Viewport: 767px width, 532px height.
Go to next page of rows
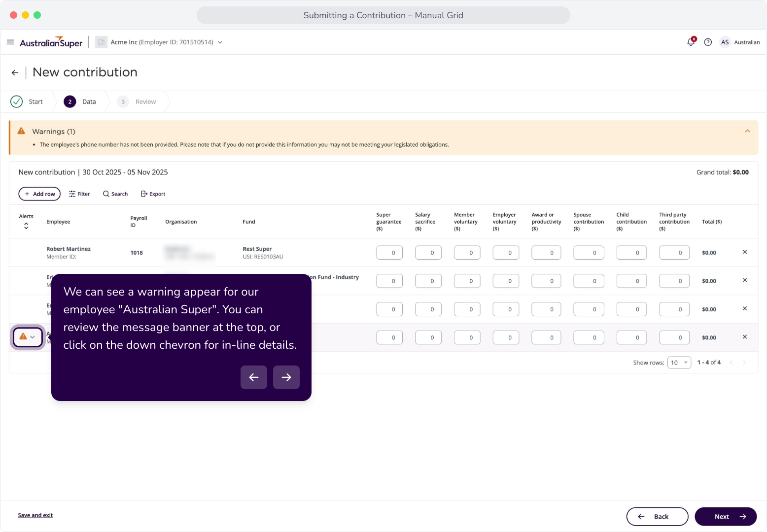click(x=744, y=363)
